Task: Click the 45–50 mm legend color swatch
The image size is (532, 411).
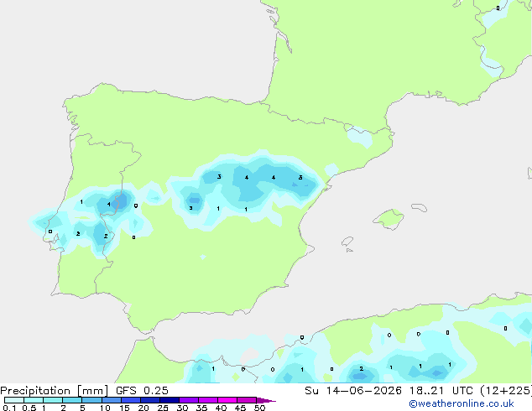Action: (247, 400)
